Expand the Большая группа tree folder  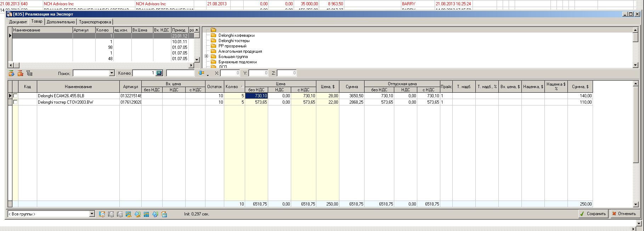coord(207,56)
